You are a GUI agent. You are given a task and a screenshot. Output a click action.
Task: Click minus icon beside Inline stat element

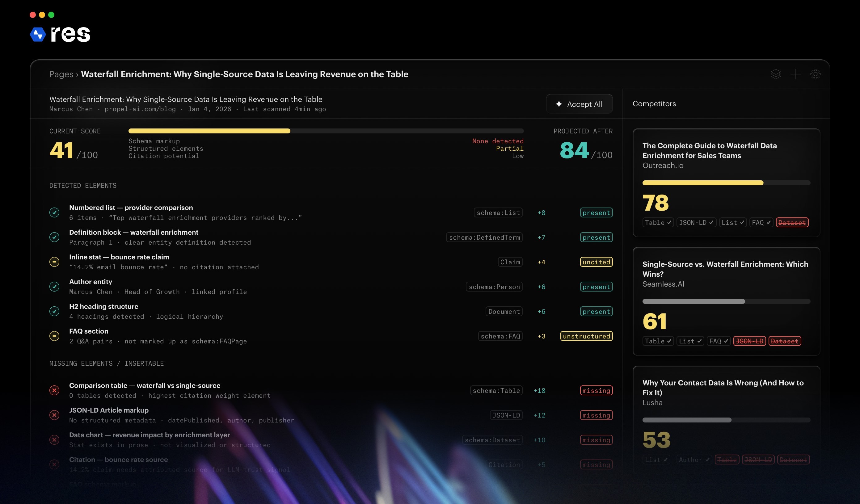click(x=54, y=262)
